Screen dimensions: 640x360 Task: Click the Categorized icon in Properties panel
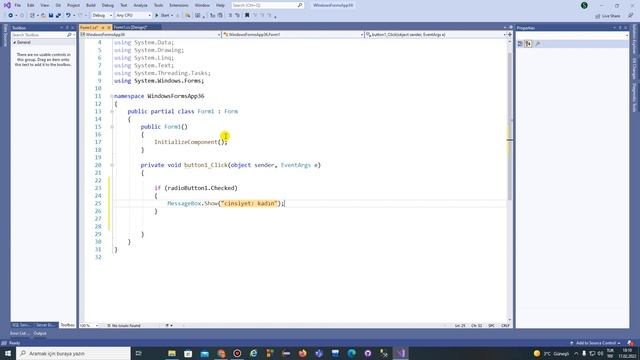pos(520,44)
